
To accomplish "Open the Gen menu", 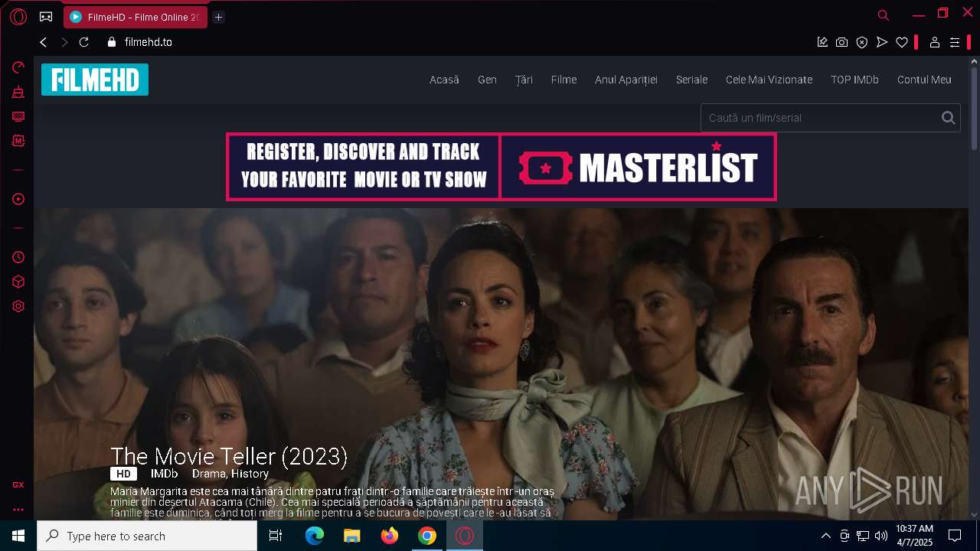I will tap(487, 80).
